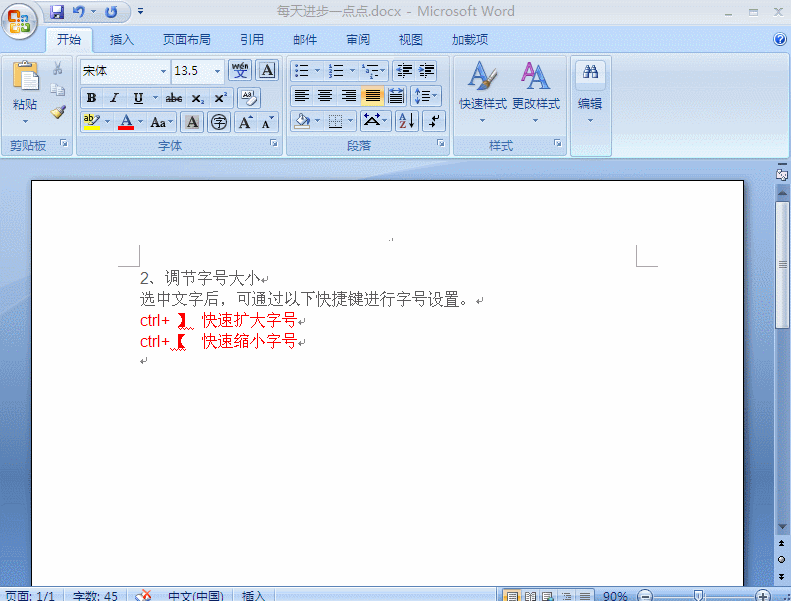The width and height of the screenshot is (791, 601).
Task: Apply paragraph shading with the paint bucket
Action: coord(303,122)
